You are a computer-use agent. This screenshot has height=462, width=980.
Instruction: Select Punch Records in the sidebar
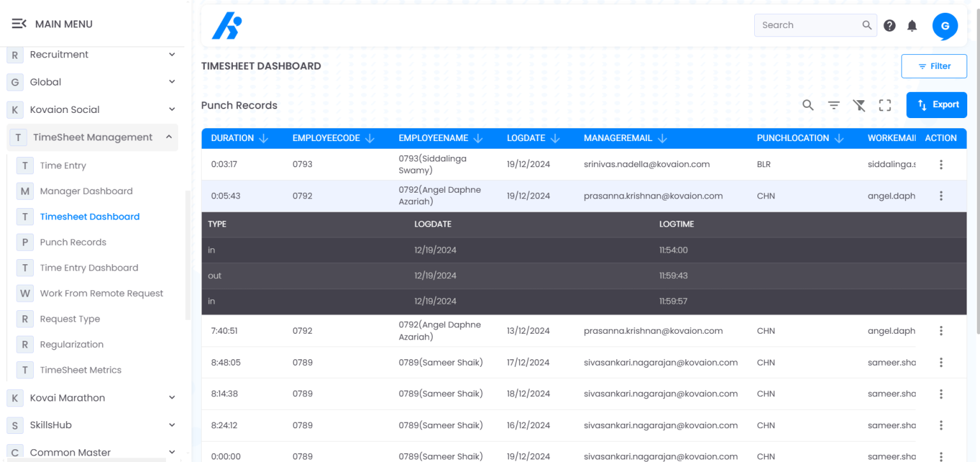[73, 242]
